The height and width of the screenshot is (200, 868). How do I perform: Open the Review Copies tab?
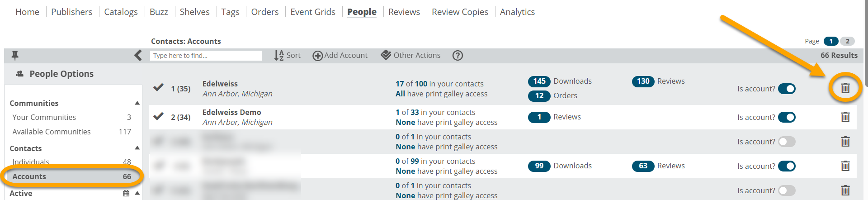tap(460, 12)
